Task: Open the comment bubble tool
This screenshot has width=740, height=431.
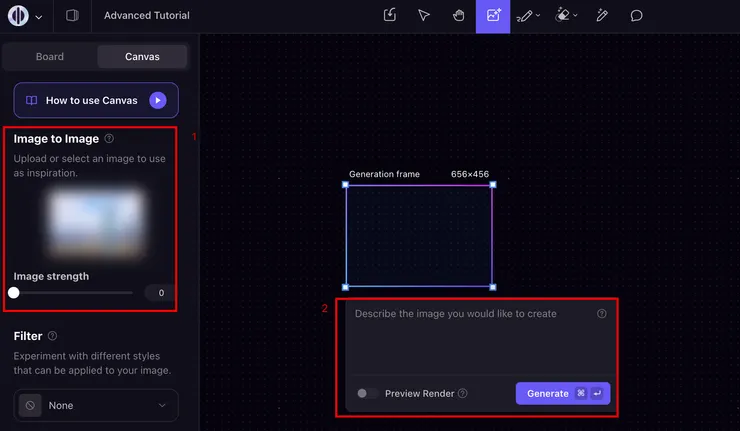Action: [636, 16]
